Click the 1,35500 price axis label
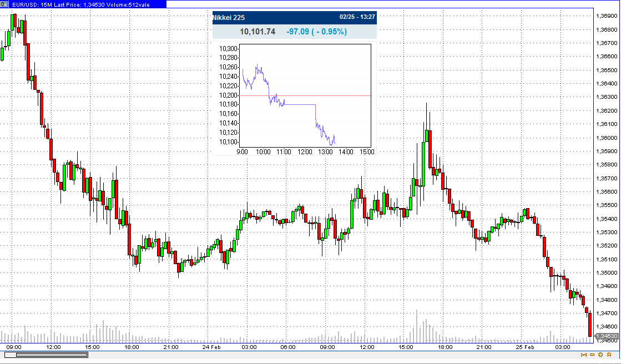The height and width of the screenshot is (364, 621). click(x=607, y=205)
